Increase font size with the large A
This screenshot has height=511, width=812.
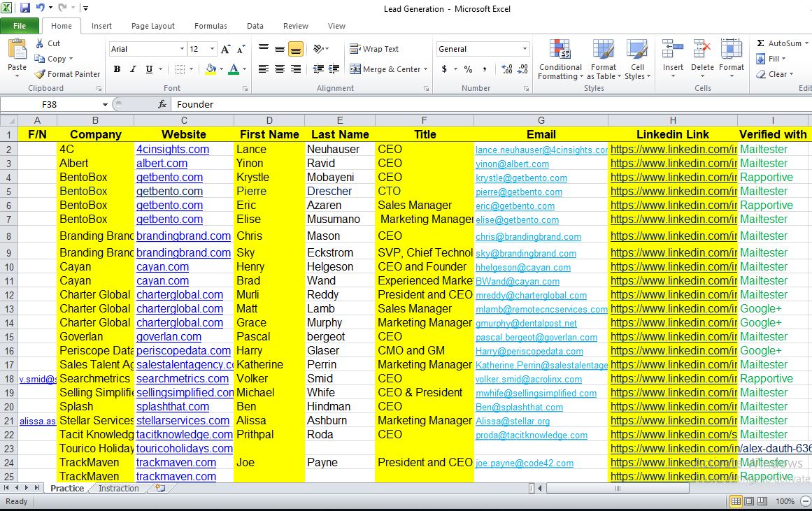225,49
